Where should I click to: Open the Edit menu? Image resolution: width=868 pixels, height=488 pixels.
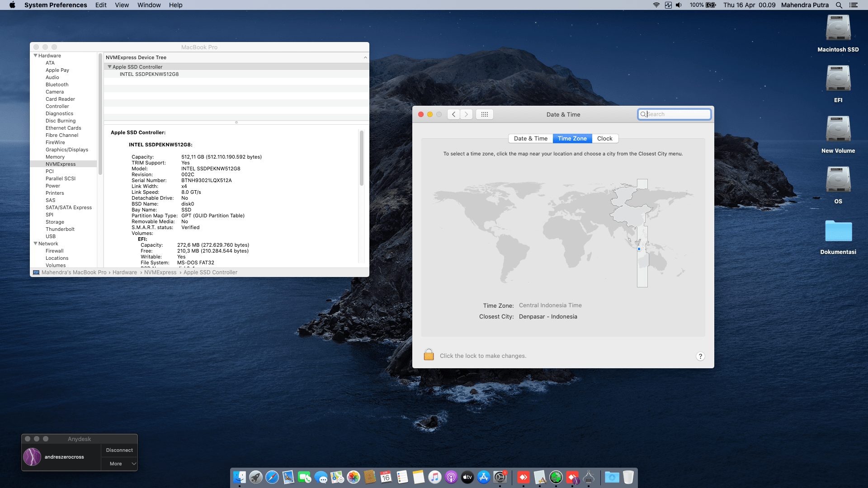click(x=101, y=5)
